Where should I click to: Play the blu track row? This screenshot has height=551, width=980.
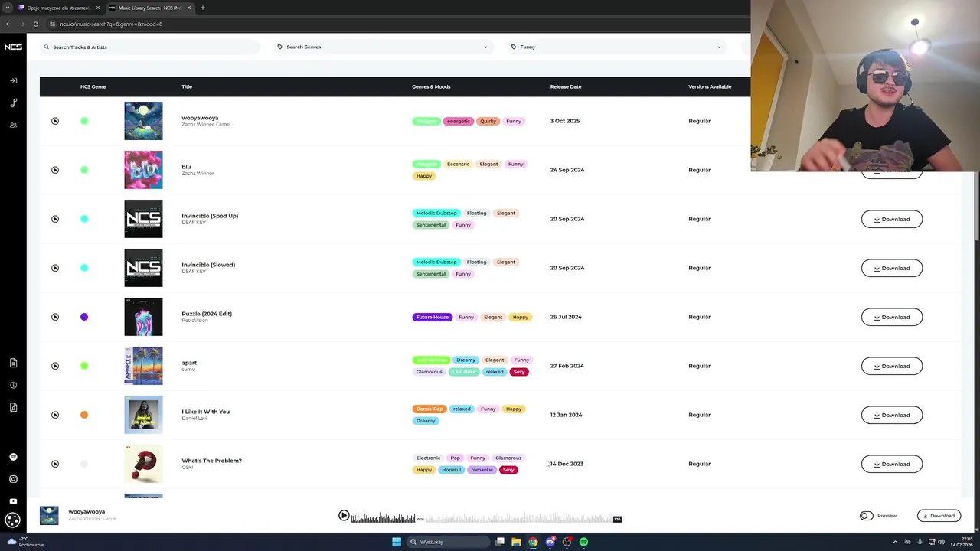pos(55,170)
